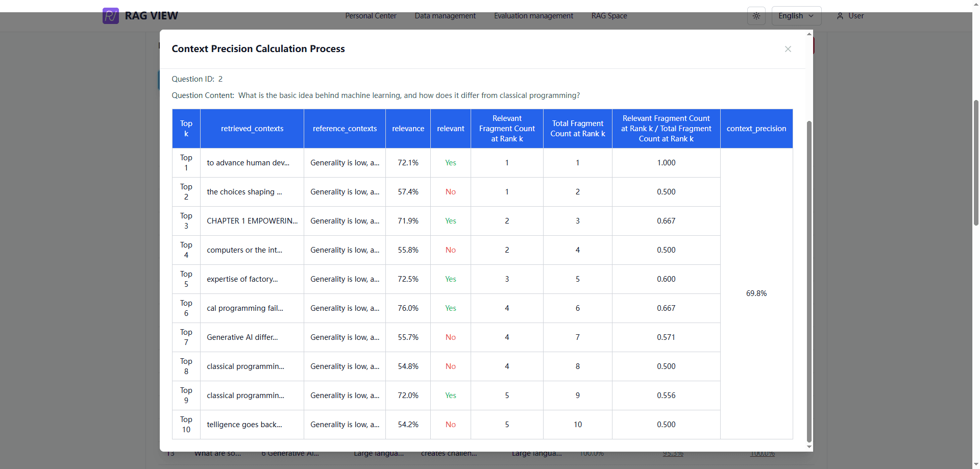
Task: Go to Data management
Action: 445,16
